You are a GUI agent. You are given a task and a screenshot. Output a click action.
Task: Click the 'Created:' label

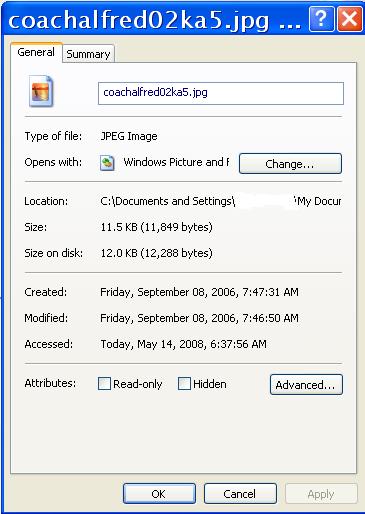pos(46,292)
